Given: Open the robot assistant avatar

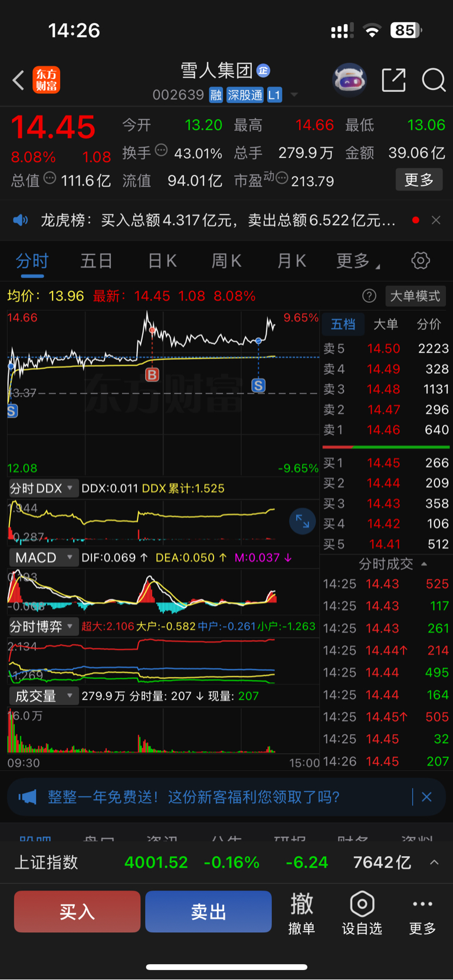Looking at the screenshot, I should click(349, 80).
